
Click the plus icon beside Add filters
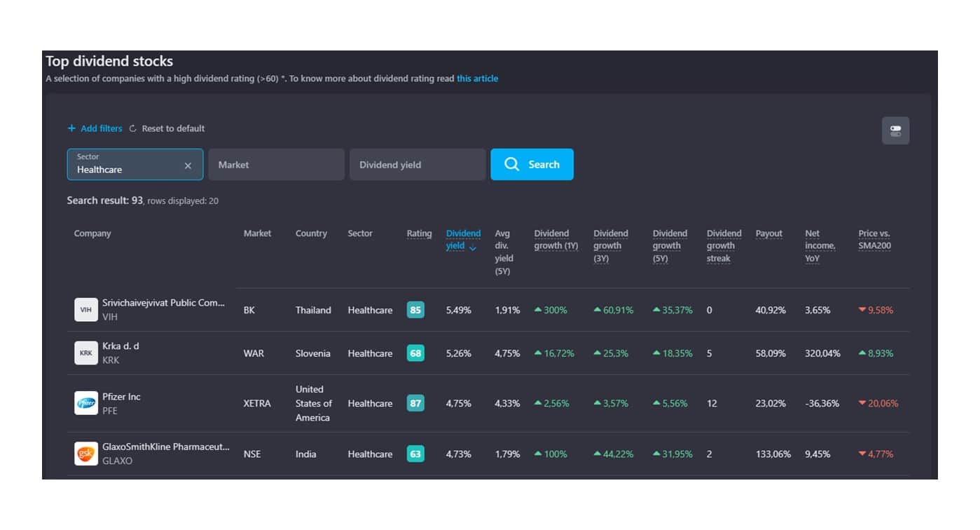pyautogui.click(x=71, y=128)
